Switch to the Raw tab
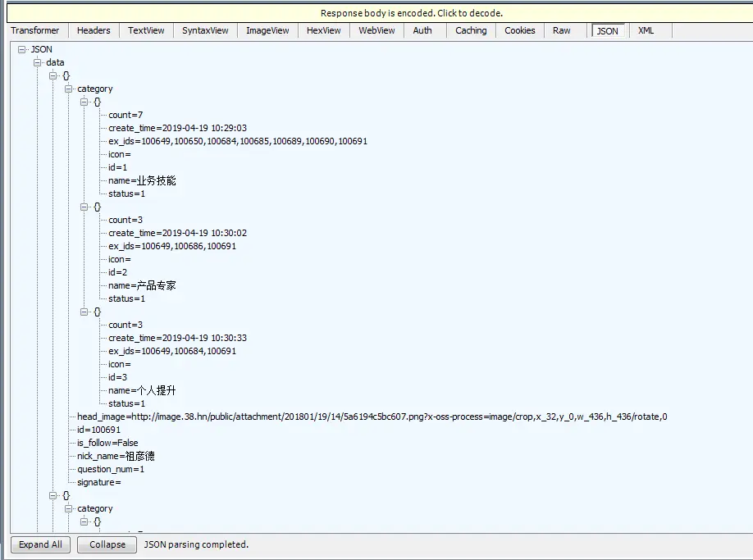753x560 pixels. coord(561,30)
